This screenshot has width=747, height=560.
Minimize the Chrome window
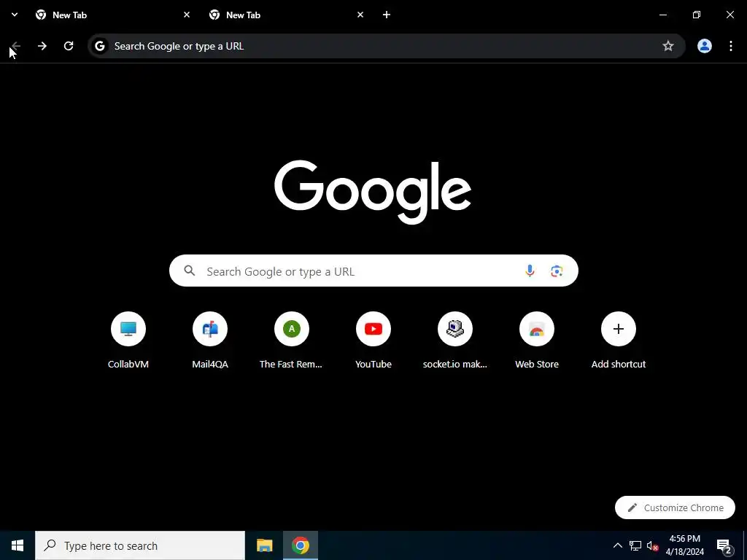coord(662,15)
